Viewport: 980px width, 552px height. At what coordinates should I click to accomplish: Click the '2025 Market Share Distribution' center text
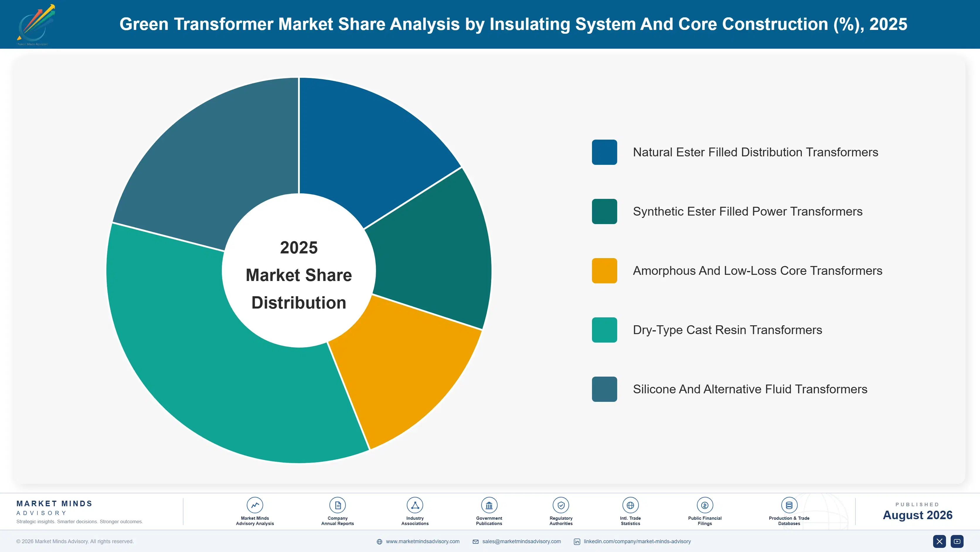(x=299, y=275)
